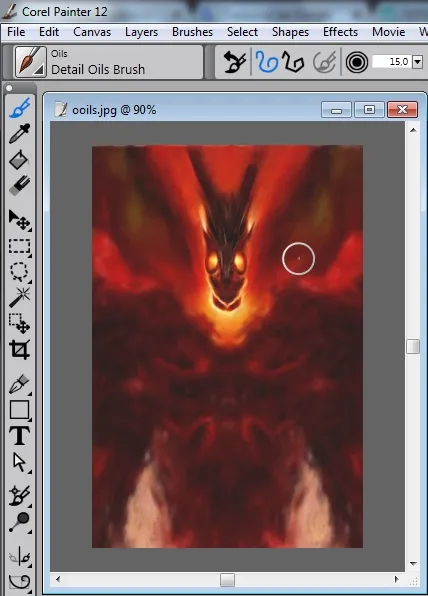Click the horizontal scrollbar thumb
This screenshot has width=428, height=596.
(227, 580)
